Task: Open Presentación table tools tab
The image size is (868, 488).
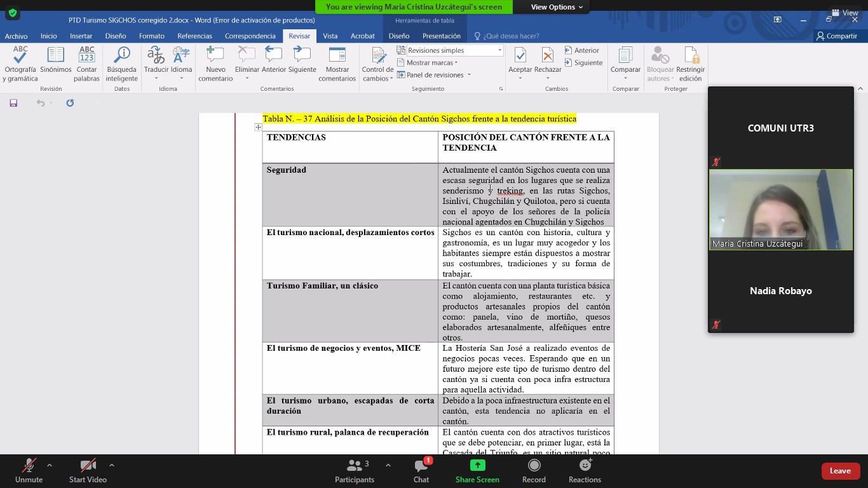Action: [x=442, y=36]
